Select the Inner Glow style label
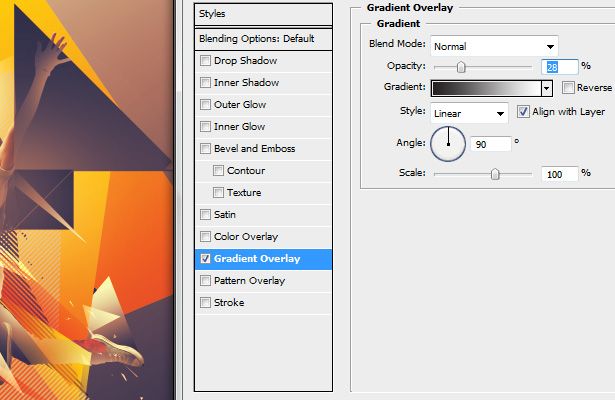Screen dimensions: 615x400 (240, 127)
